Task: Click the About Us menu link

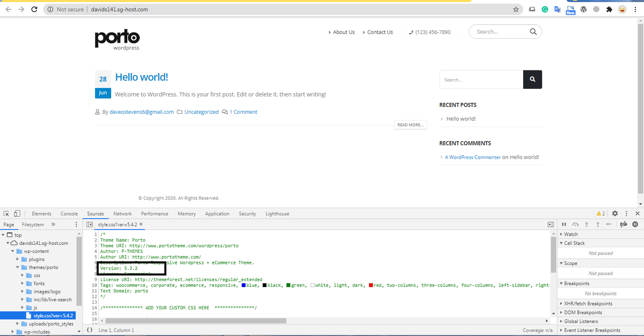Action: coord(344,32)
